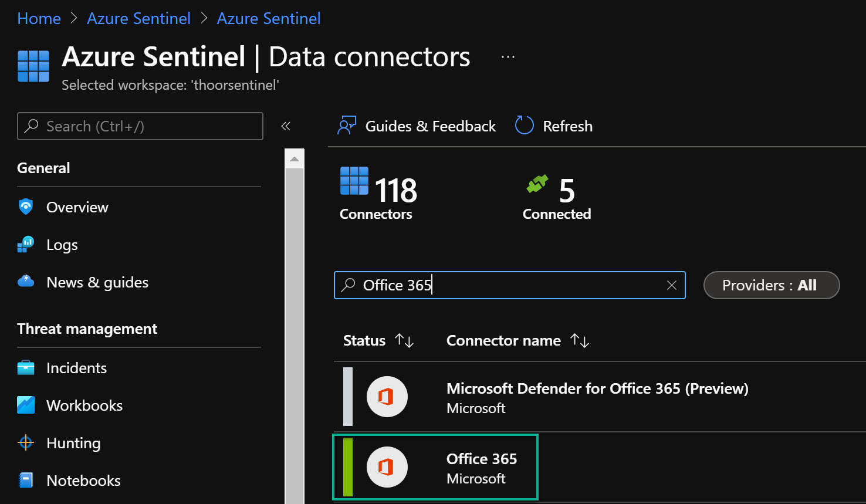Click the Office logo for Office 365 connector
This screenshot has height=504, width=866.
pyautogui.click(x=387, y=467)
